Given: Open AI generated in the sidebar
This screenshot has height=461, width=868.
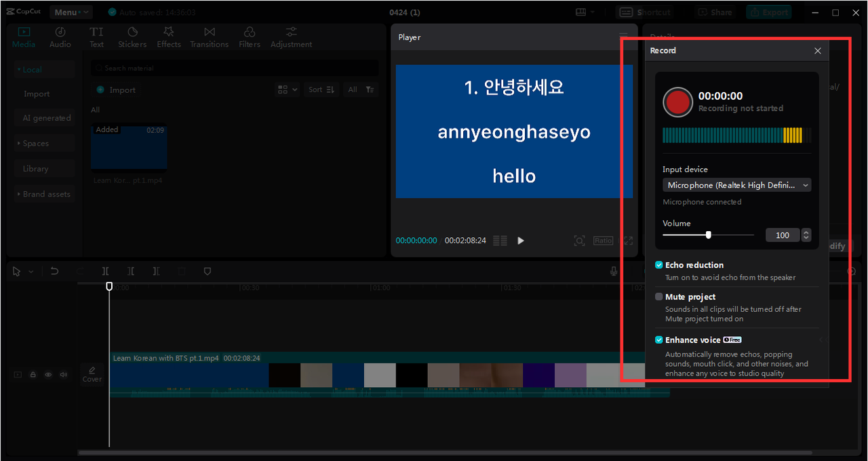Looking at the screenshot, I should point(46,118).
